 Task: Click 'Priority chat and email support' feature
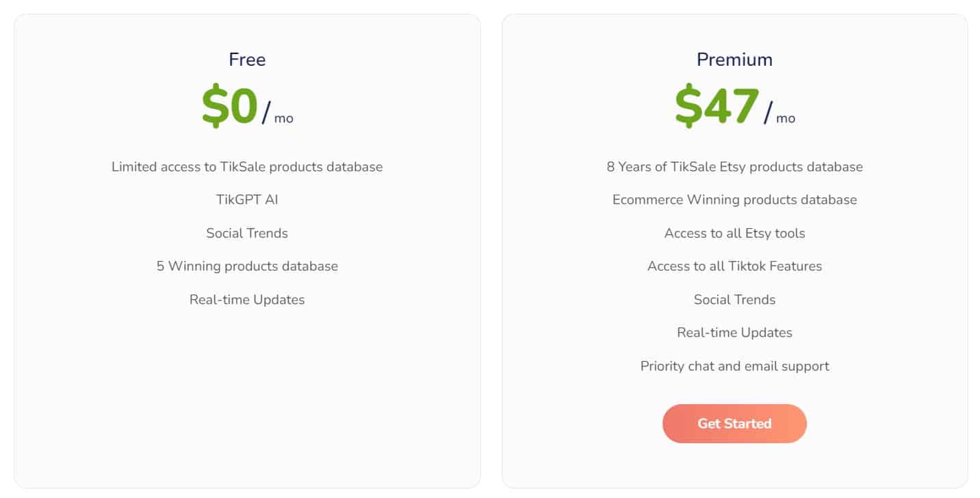734,366
